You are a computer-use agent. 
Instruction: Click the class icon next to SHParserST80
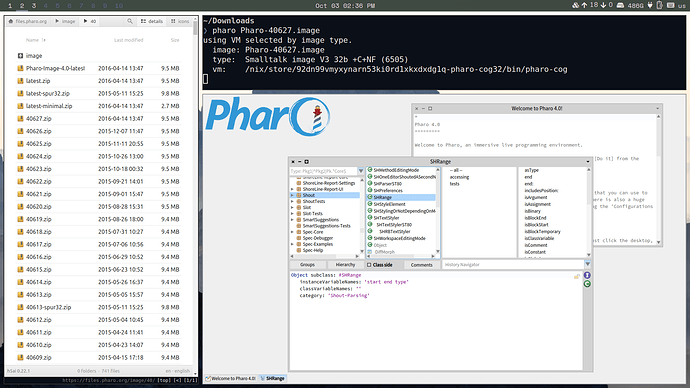[370, 183]
